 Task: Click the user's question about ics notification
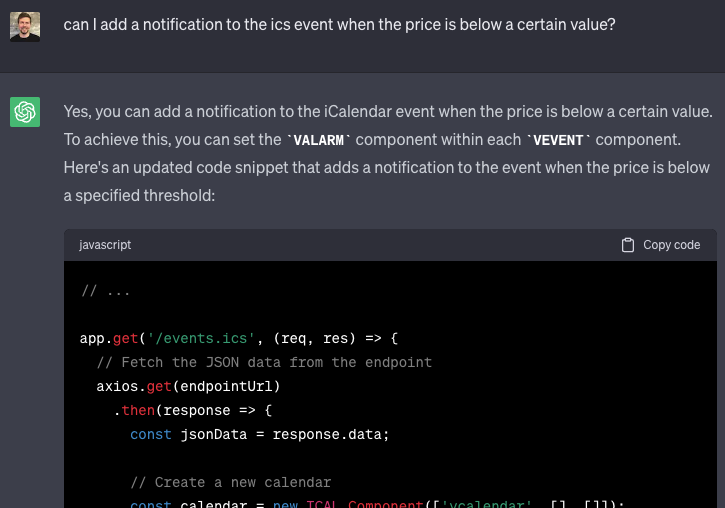pyautogui.click(x=339, y=22)
